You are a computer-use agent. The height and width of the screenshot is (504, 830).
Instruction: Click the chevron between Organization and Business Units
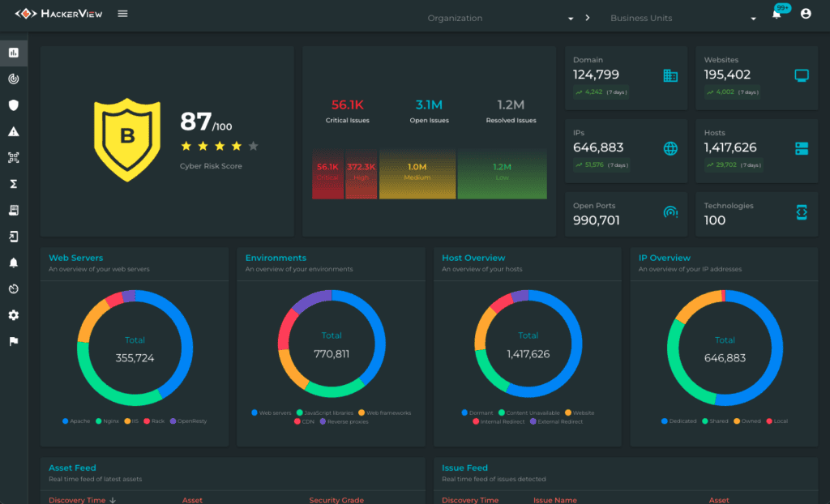pyautogui.click(x=588, y=18)
